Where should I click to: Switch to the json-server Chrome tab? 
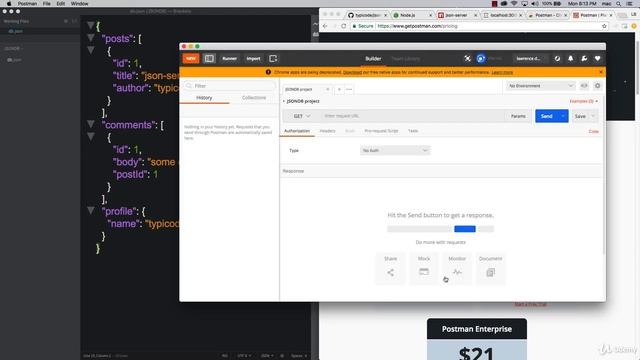[456, 15]
